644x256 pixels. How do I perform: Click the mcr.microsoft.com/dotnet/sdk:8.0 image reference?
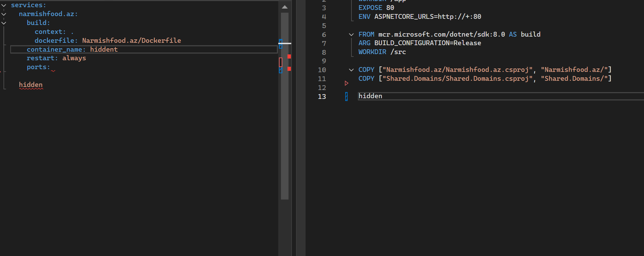pos(441,35)
